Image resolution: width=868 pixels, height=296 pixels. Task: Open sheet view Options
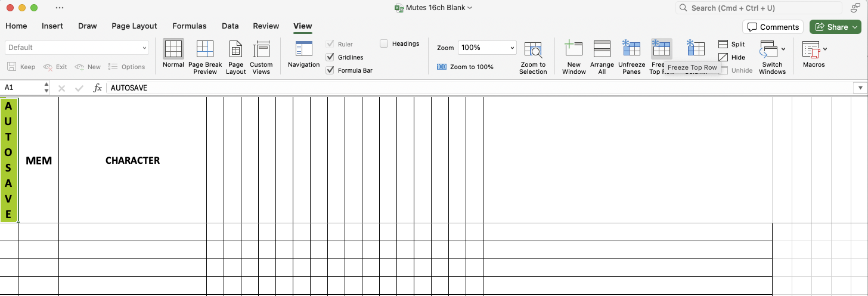click(127, 67)
